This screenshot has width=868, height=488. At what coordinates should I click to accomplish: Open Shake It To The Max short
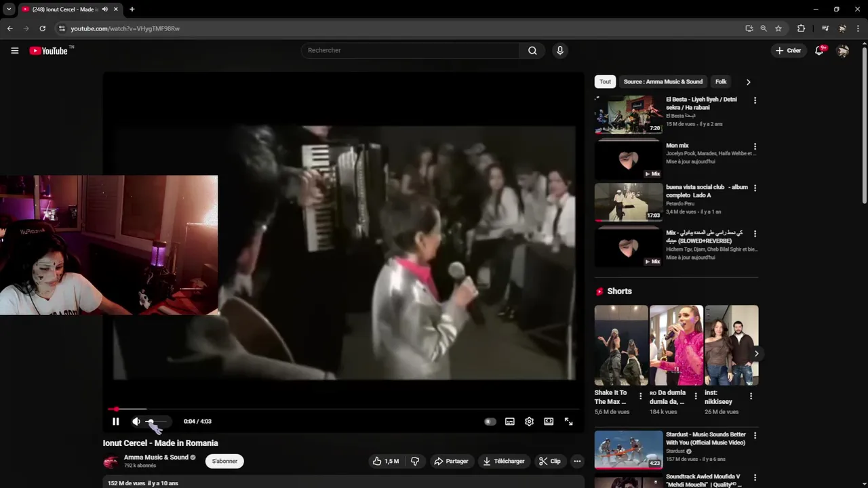click(x=621, y=346)
